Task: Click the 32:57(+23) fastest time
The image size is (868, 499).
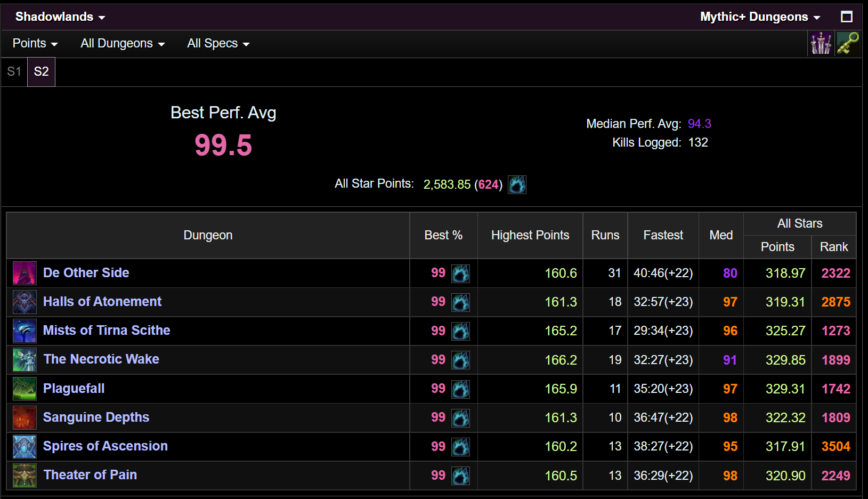Action: (663, 302)
